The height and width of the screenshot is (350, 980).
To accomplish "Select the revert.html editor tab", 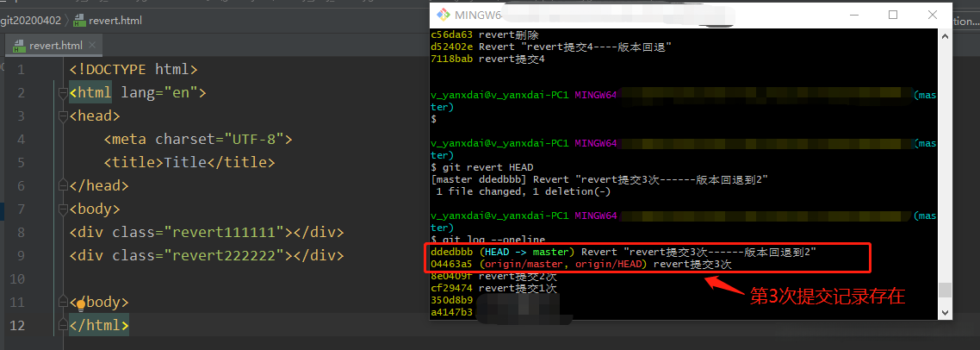I will 53,46.
